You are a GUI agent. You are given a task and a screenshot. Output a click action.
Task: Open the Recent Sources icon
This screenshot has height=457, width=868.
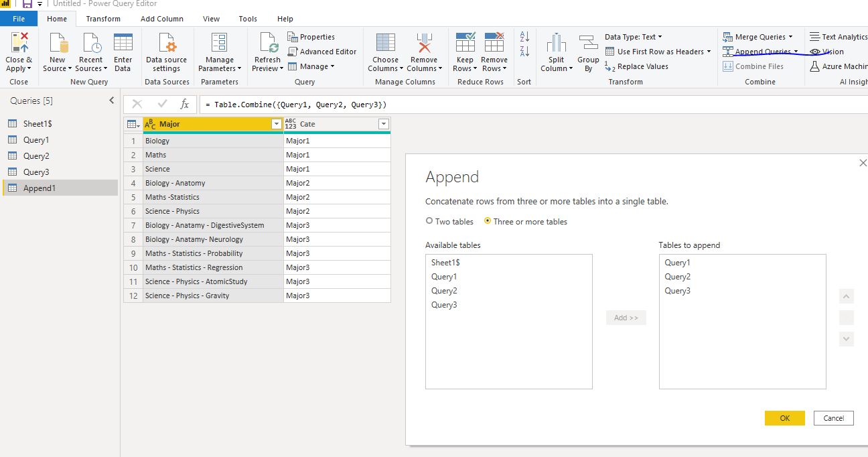coord(90,42)
